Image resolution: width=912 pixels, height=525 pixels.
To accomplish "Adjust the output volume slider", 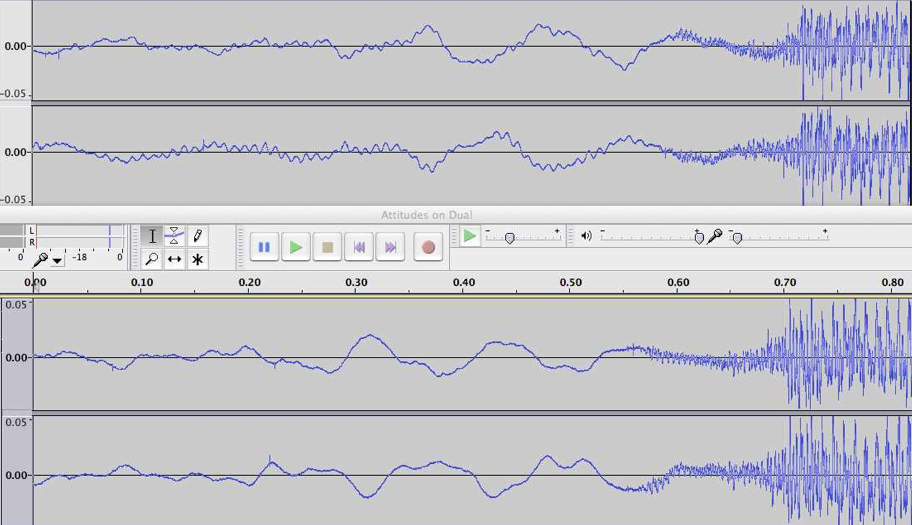I will pos(650,236).
